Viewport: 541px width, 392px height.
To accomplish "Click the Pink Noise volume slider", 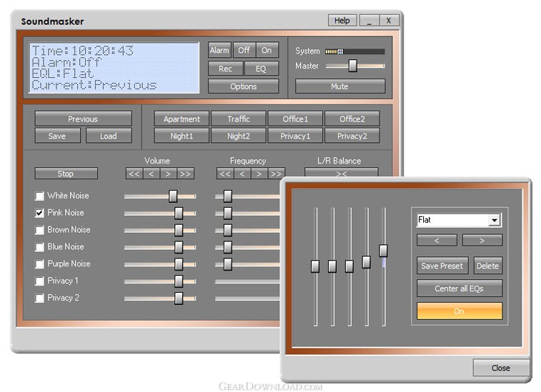I will pyautogui.click(x=160, y=213).
